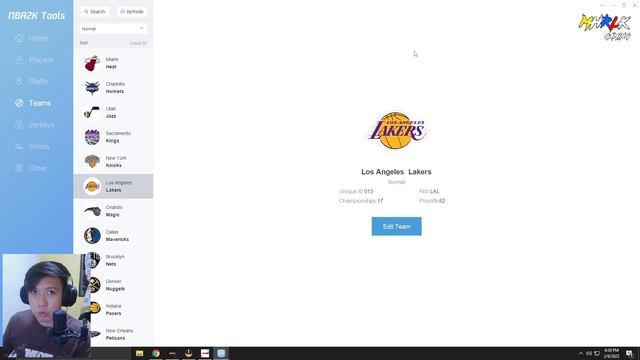Open the anchor app on taskbar

(189, 353)
